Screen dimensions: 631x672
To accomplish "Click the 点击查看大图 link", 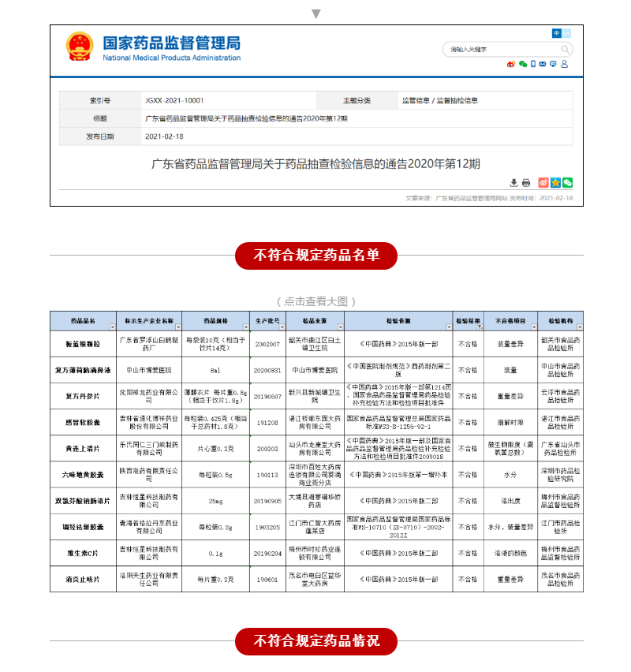I will tap(316, 301).
